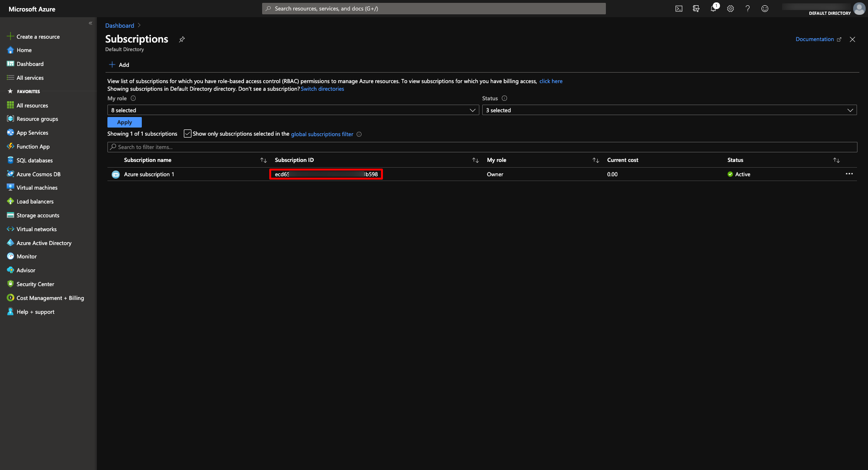Collapse the left navigation sidebar
Screen dimensions: 868x470
90,23
